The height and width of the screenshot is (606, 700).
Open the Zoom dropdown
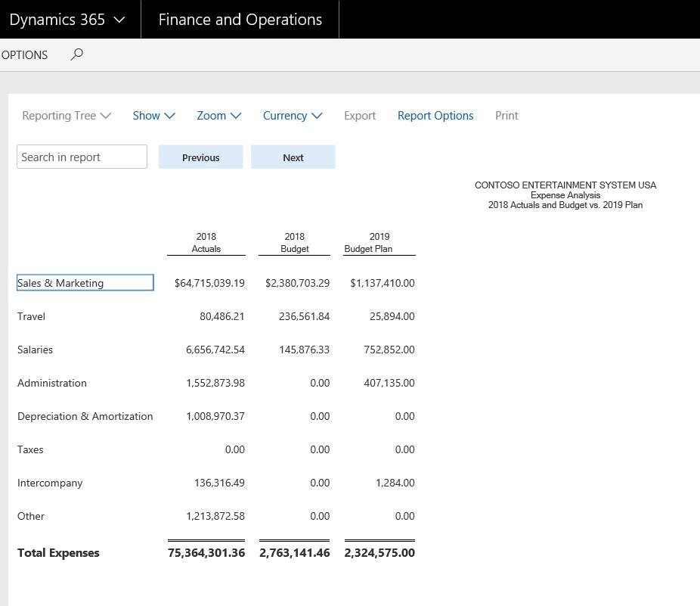pyautogui.click(x=218, y=116)
